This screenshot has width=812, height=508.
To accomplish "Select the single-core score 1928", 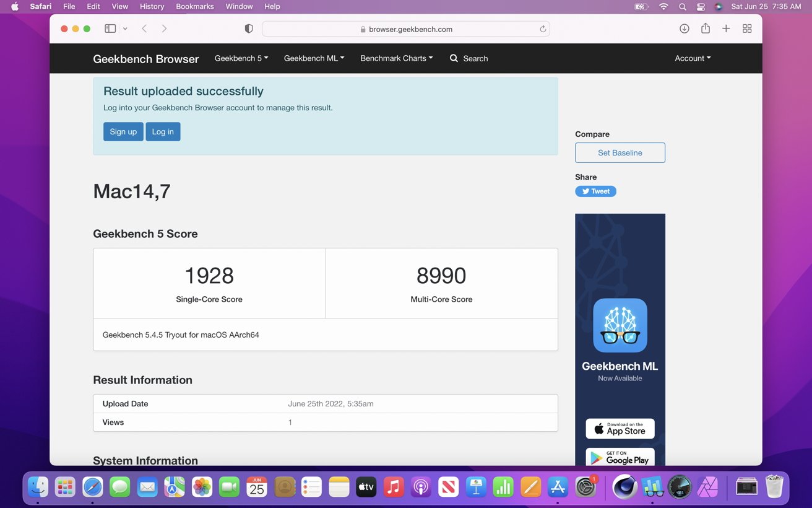I will [x=209, y=276].
